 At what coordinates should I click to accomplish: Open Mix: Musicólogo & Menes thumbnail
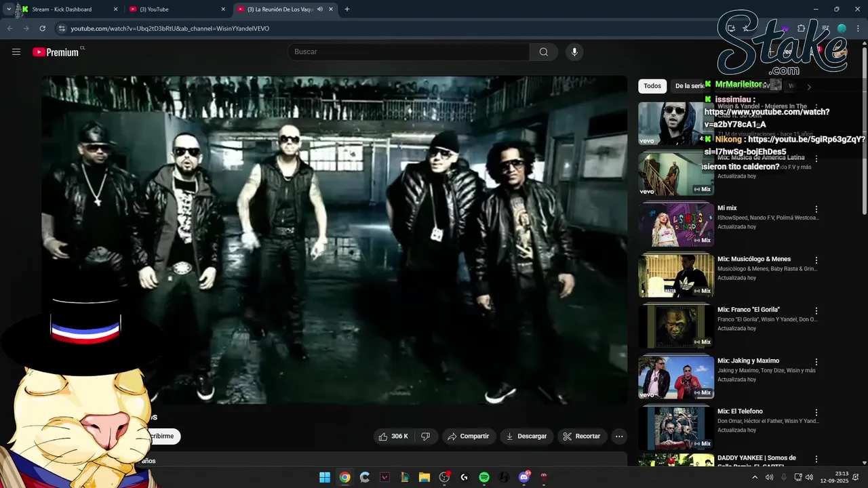coord(676,276)
